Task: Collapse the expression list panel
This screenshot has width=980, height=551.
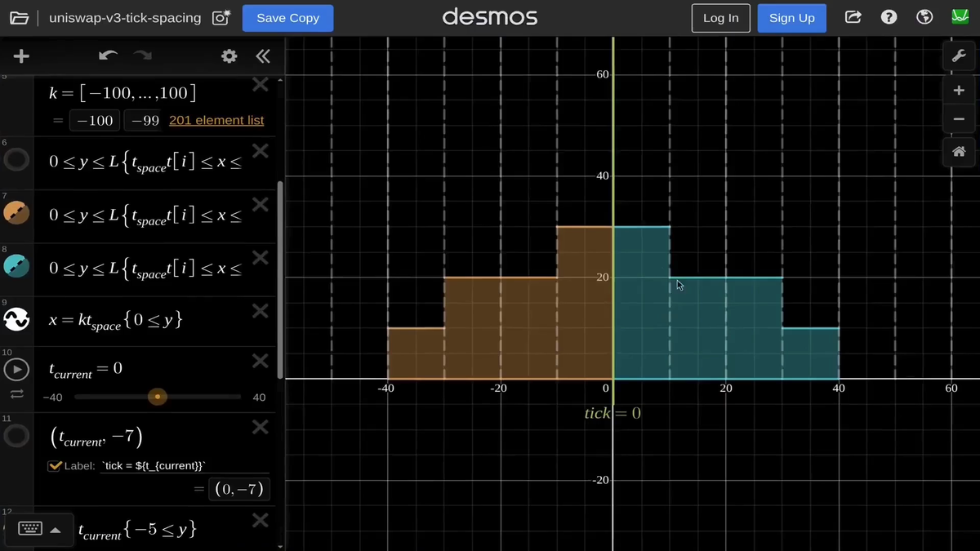Action: 263,56
